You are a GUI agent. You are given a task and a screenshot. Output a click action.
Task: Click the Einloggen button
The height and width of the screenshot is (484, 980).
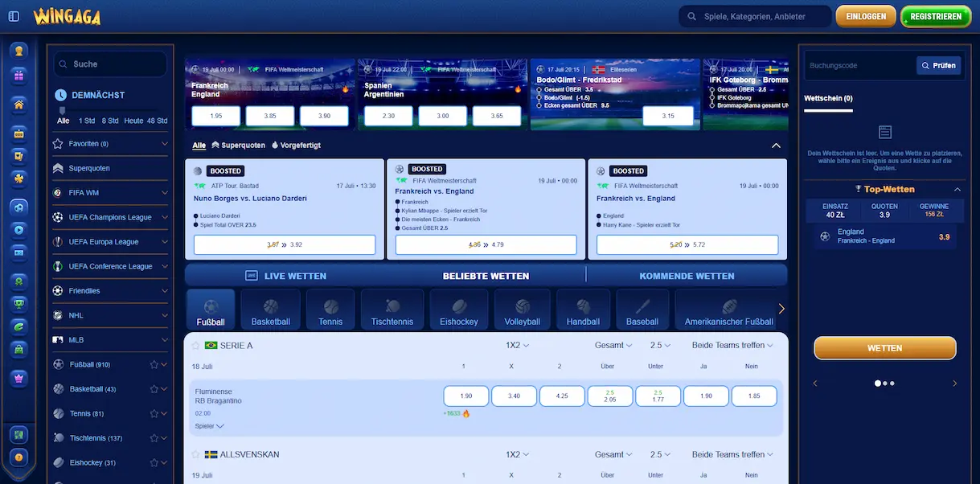[866, 16]
